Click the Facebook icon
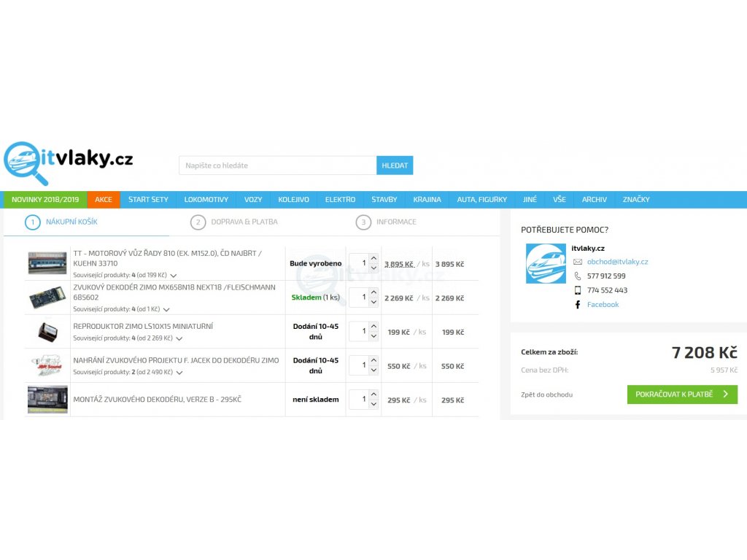The height and width of the screenshot is (560, 747). coord(578,305)
